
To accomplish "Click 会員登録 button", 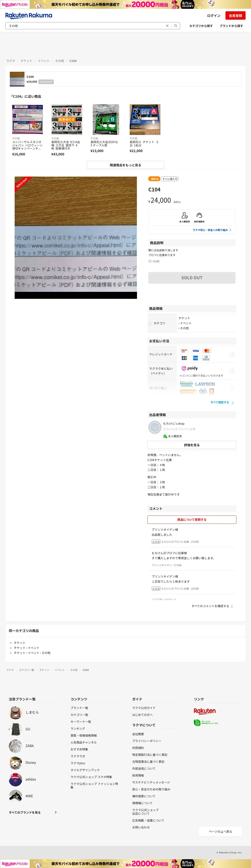I will (x=236, y=15).
